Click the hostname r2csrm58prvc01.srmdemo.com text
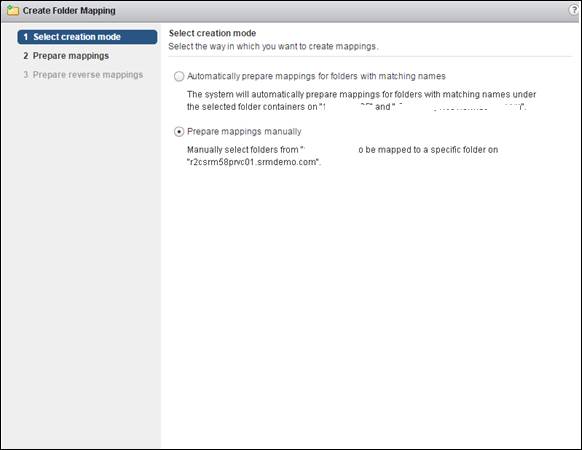Image resolution: width=582 pixels, height=450 pixels. [x=253, y=162]
